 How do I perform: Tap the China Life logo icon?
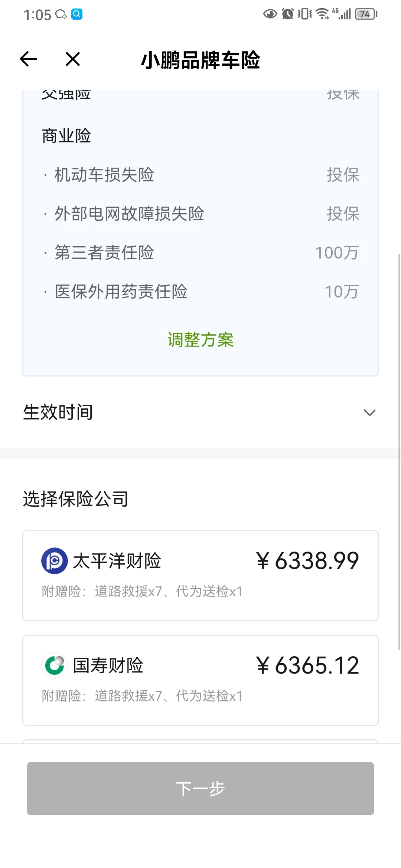(55, 665)
